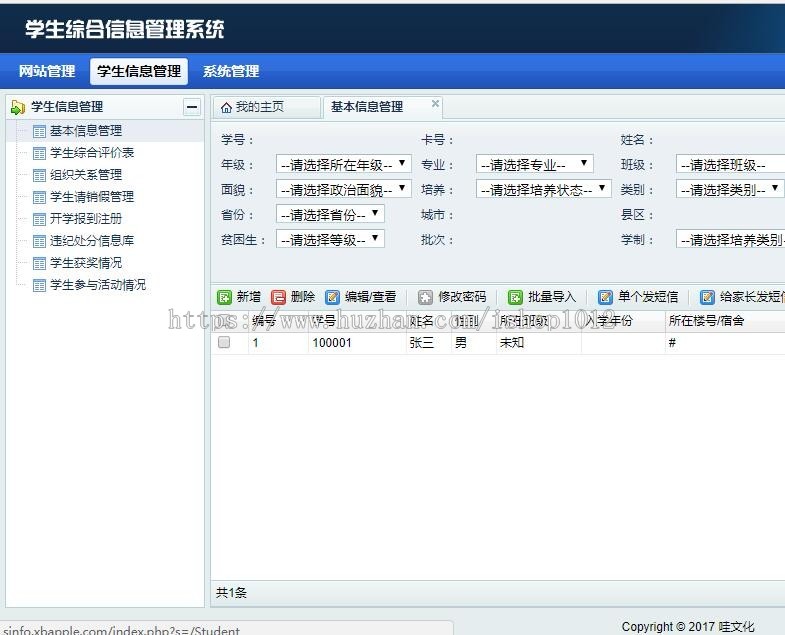785x635 pixels.
Task: Click the 修改密码 toolbar icon
Action: (425, 297)
